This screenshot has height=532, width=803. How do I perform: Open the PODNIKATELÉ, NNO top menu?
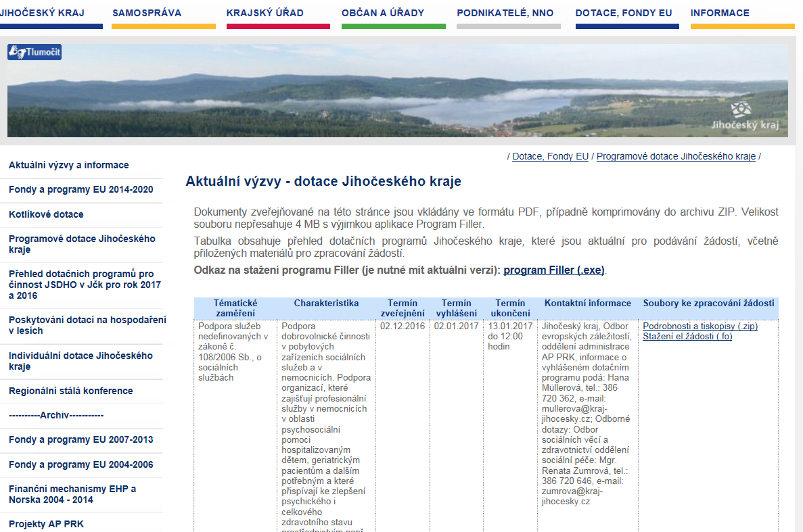pyautogui.click(x=505, y=14)
